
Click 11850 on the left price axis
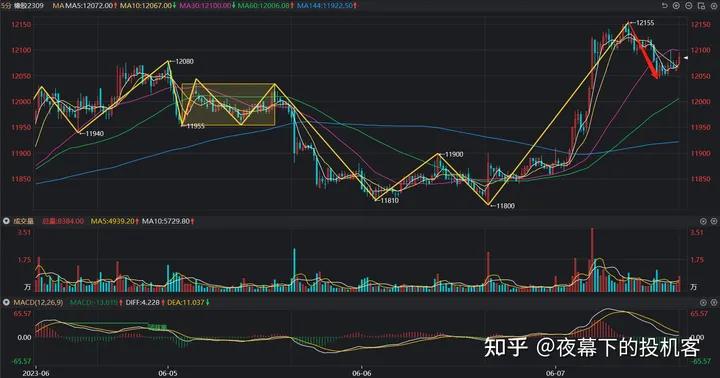21,179
